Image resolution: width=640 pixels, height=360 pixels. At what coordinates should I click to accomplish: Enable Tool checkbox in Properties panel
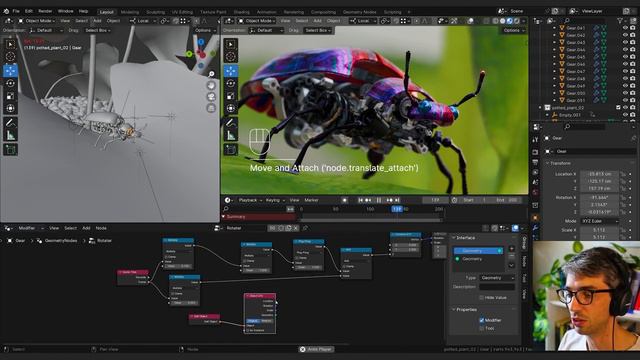[482, 328]
